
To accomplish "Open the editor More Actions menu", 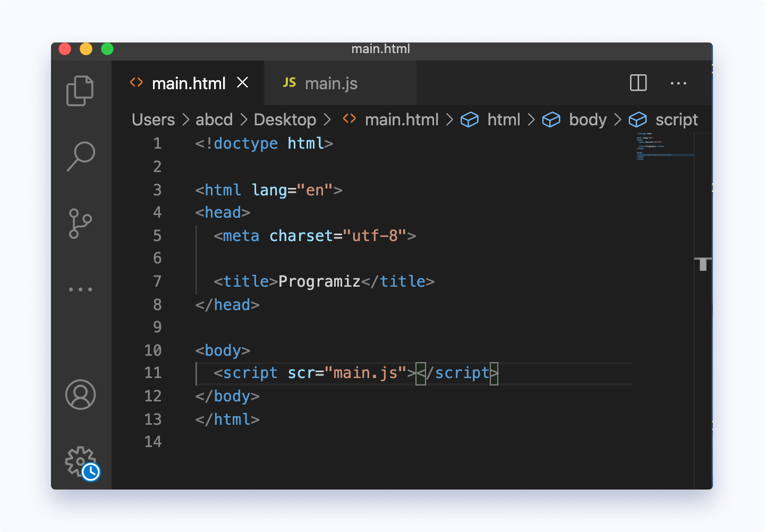I will pos(678,83).
